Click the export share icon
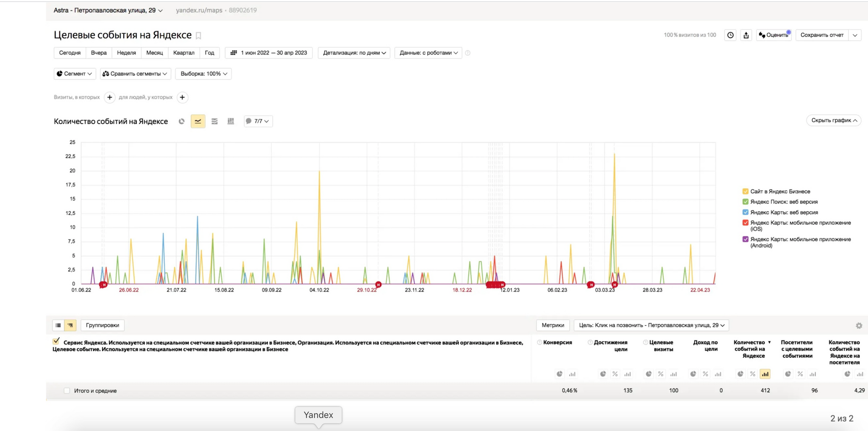The height and width of the screenshot is (431, 868). [x=746, y=35]
